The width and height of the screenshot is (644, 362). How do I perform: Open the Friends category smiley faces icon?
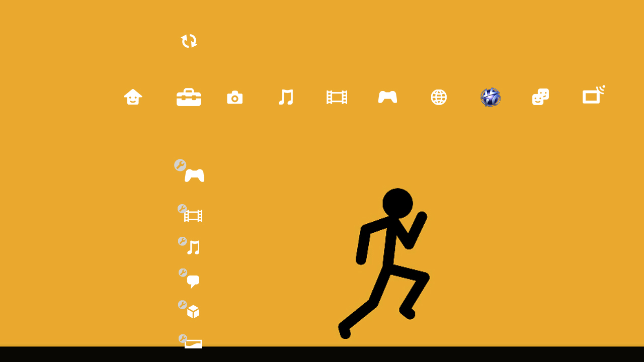[541, 97]
